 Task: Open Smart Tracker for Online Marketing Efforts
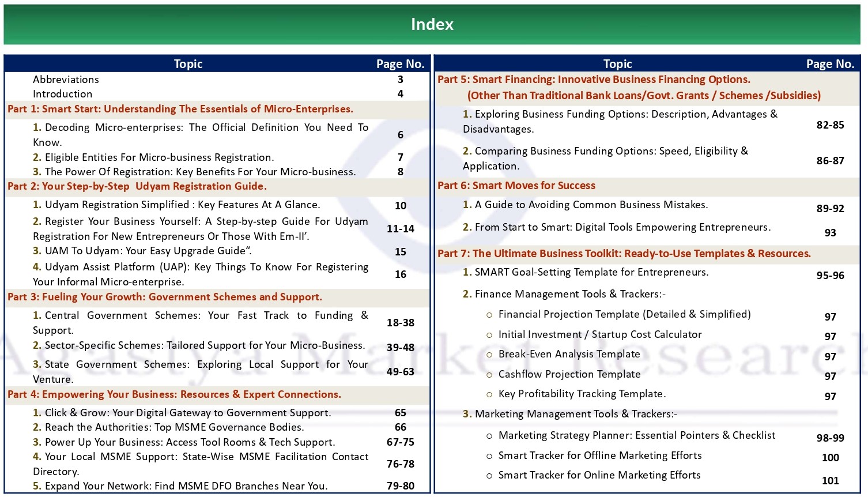point(599,475)
